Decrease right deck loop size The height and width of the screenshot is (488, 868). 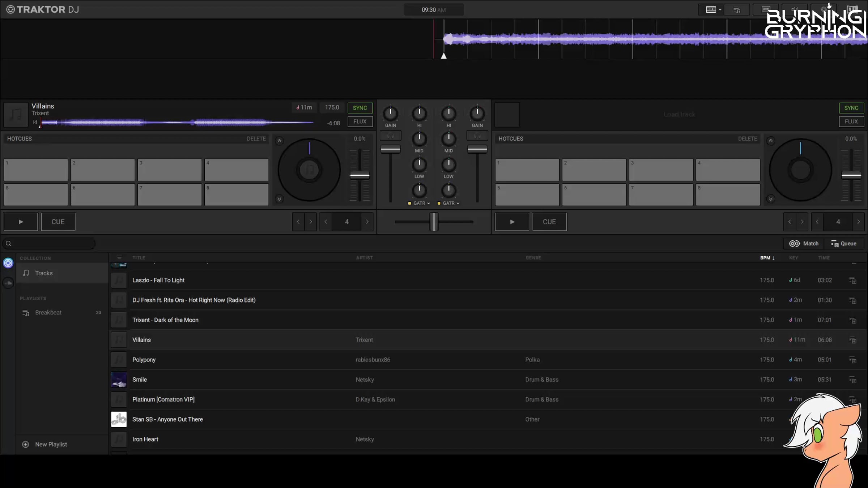(817, 222)
